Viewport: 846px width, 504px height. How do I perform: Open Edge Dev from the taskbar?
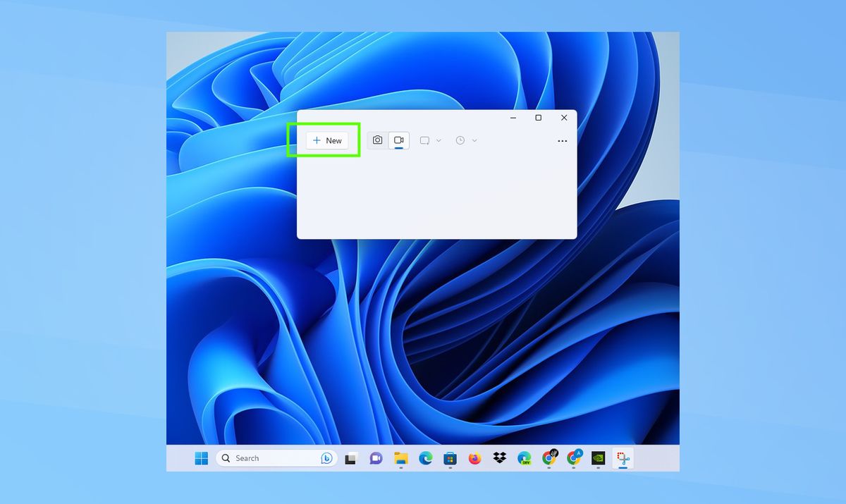(x=523, y=458)
